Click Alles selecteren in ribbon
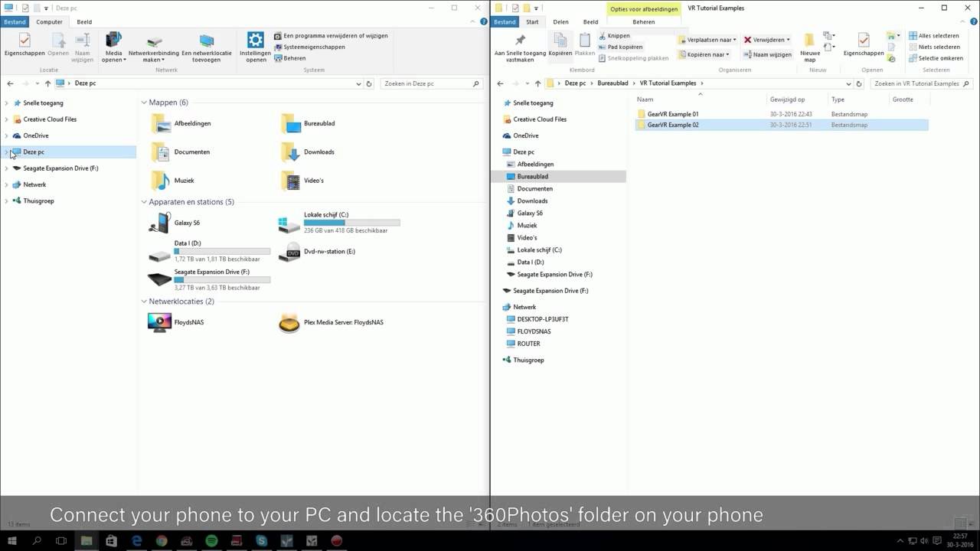This screenshot has height=551, width=980. coord(933,36)
